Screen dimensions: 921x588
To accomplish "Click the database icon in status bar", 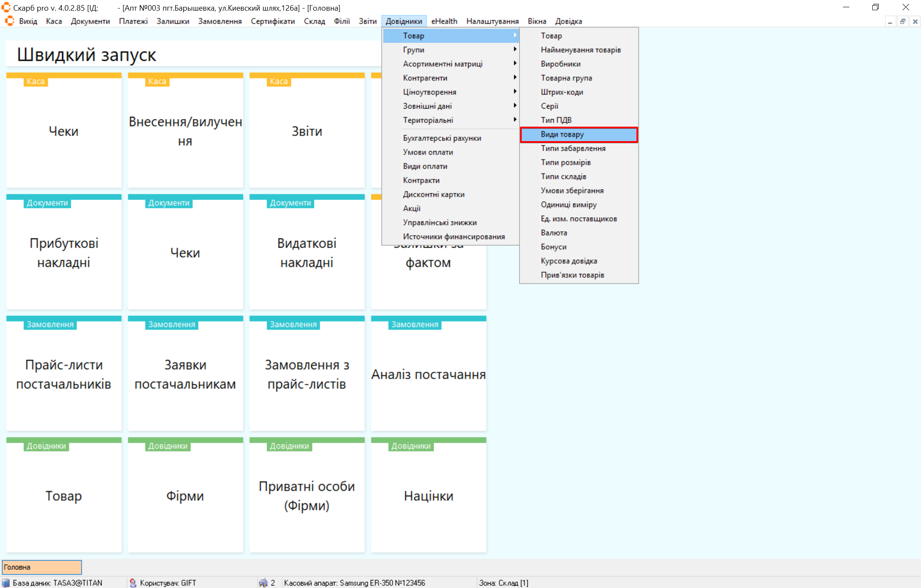I will [6, 583].
